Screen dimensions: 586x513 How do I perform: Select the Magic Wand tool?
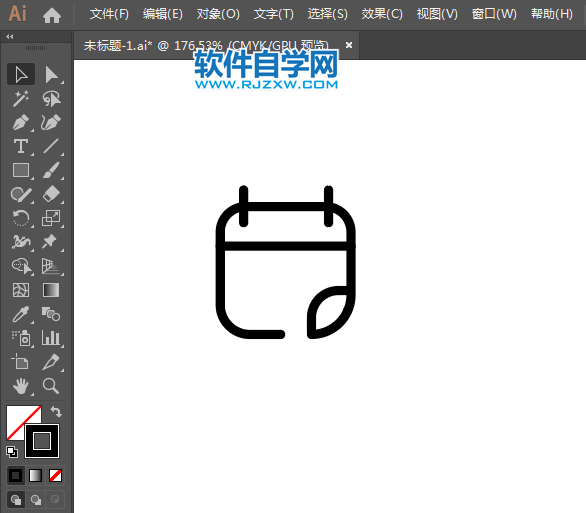21,98
